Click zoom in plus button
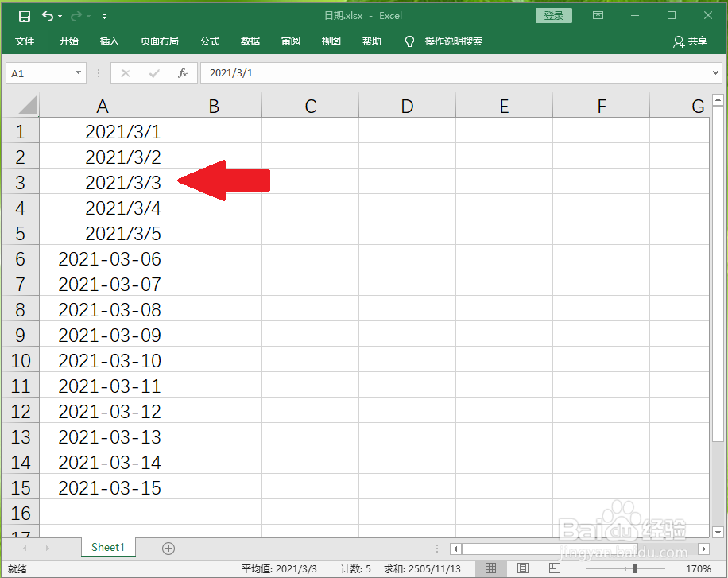Viewport: 728px width, 578px height. [x=672, y=568]
